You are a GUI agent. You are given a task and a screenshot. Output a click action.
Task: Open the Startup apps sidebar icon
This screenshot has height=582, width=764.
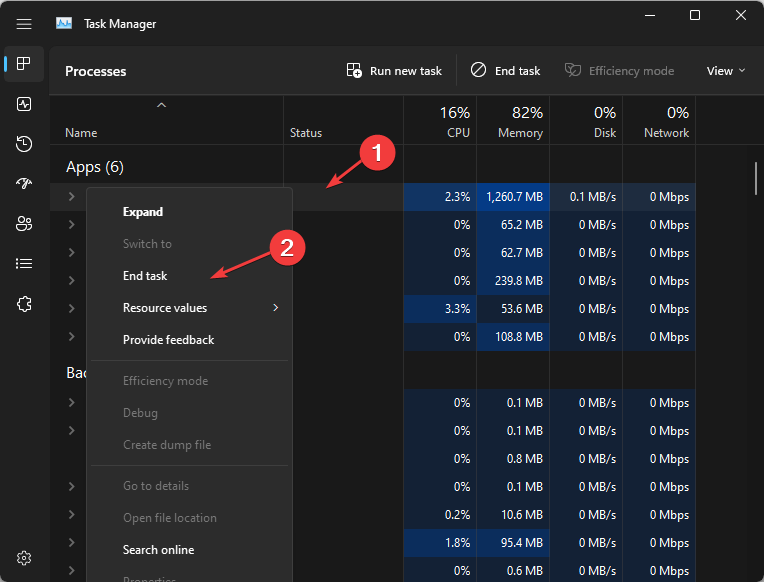click(24, 184)
